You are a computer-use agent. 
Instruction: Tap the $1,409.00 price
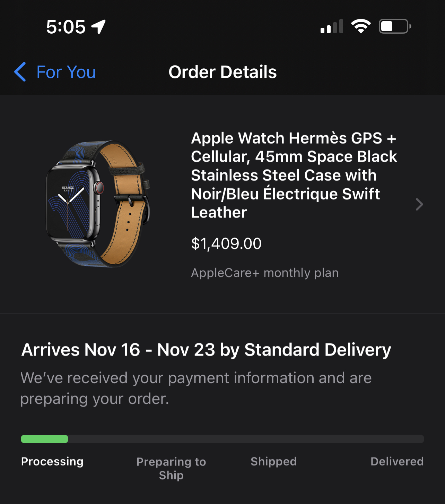pyautogui.click(x=226, y=244)
